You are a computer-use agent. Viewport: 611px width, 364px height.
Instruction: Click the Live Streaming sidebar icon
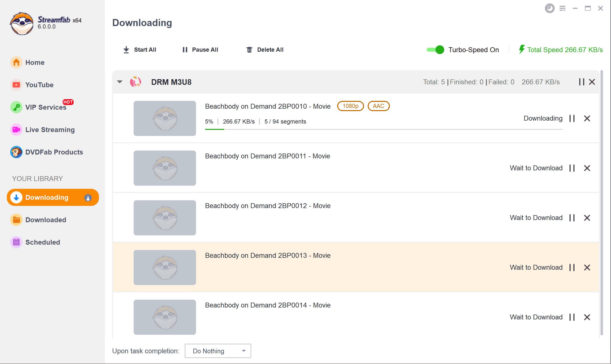(x=17, y=130)
